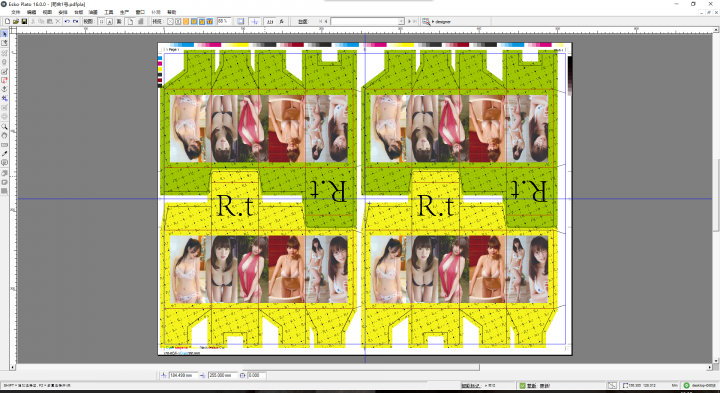This screenshot has height=393, width=720.
Task: Open the station selection combo box dropdown
Action: (367, 21)
